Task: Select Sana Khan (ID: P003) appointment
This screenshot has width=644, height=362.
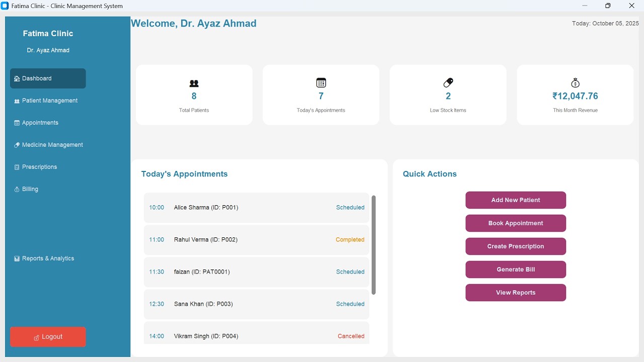Action: point(257,304)
